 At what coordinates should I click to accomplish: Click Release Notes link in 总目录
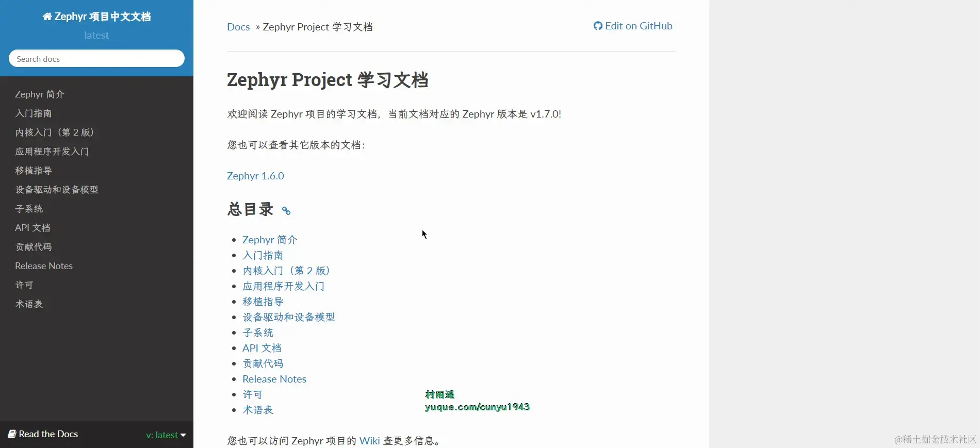[x=274, y=379]
